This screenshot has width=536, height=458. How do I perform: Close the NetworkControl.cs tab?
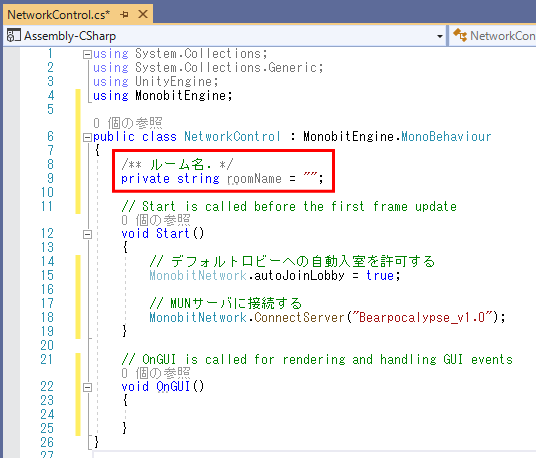[143, 14]
